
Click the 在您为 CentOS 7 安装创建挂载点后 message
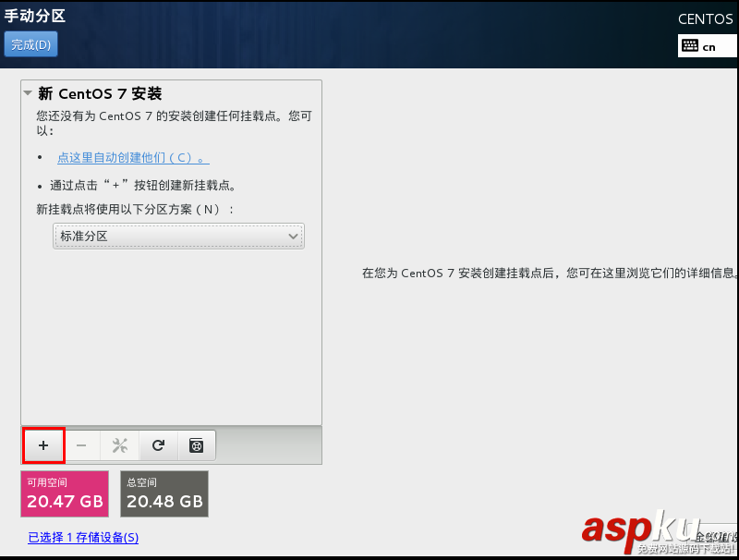click(x=550, y=273)
